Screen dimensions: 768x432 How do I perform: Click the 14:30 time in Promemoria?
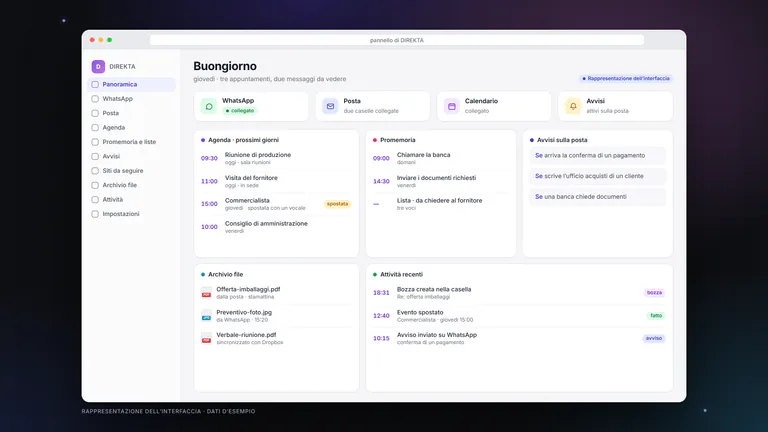click(x=381, y=181)
